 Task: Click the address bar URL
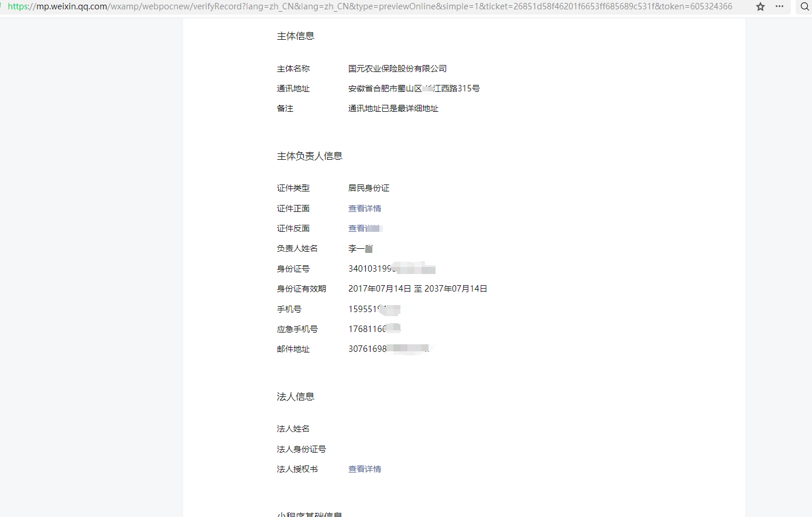[370, 6]
